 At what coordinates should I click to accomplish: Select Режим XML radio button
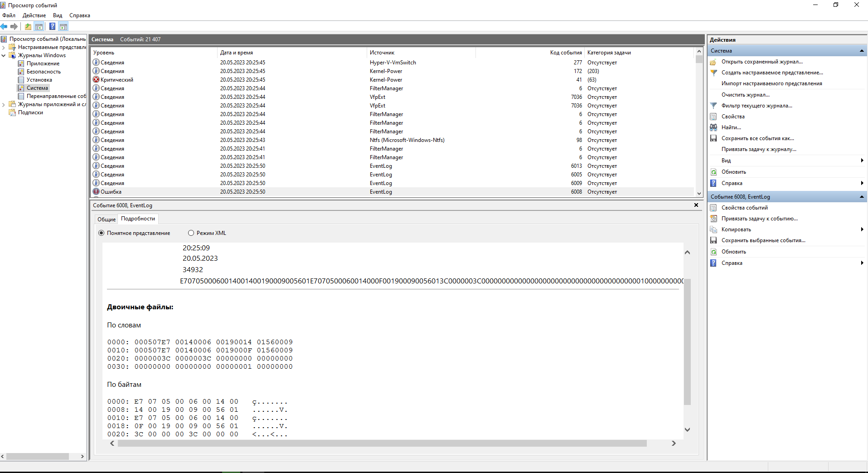pos(191,233)
